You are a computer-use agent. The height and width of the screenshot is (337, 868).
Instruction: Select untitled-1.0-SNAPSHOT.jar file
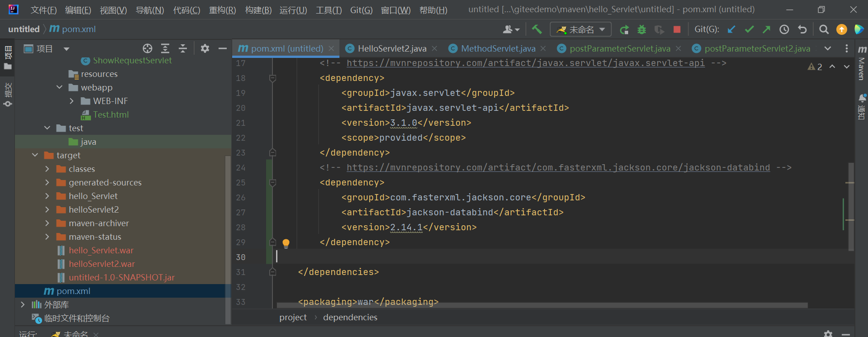(x=121, y=277)
